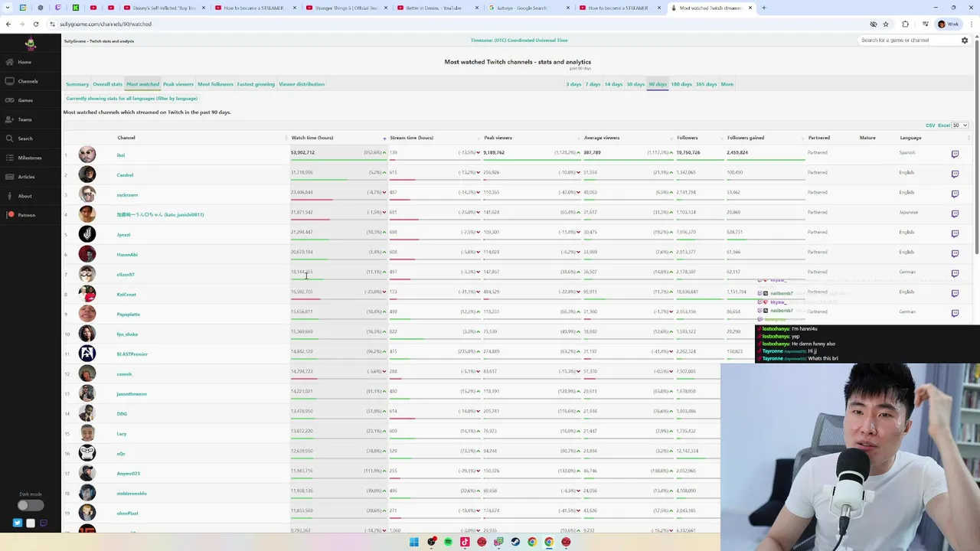Screen dimensions: 980x551
Task: Switch to the Summary tab
Action: click(77, 84)
